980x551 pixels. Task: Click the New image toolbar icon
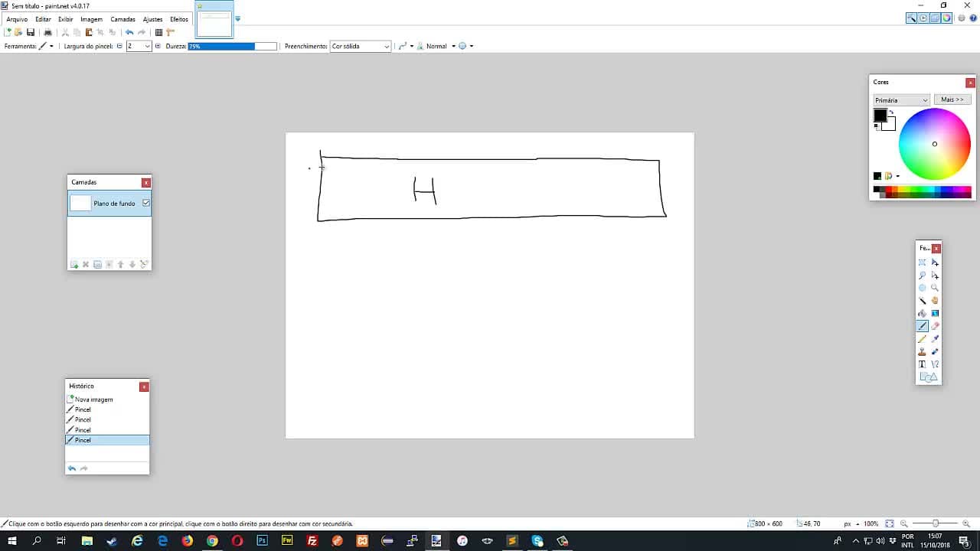(x=8, y=32)
